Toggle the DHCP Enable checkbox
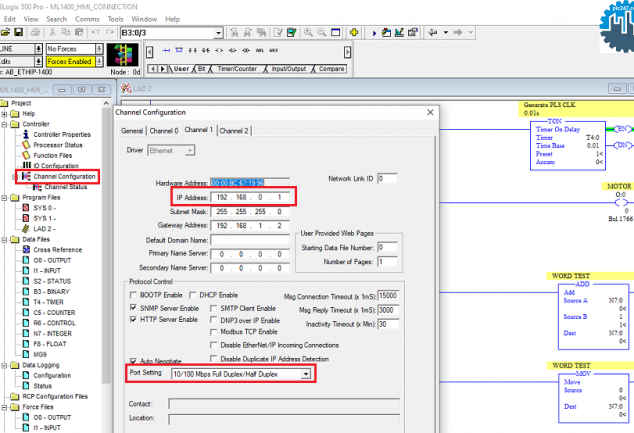Screen dimensions: 634x433 click(192, 295)
